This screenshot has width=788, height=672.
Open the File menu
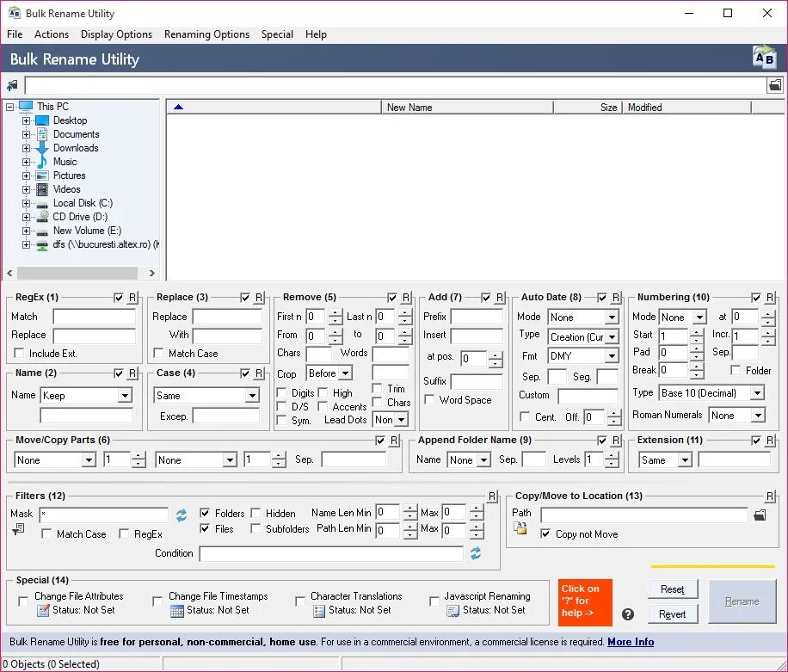point(15,34)
